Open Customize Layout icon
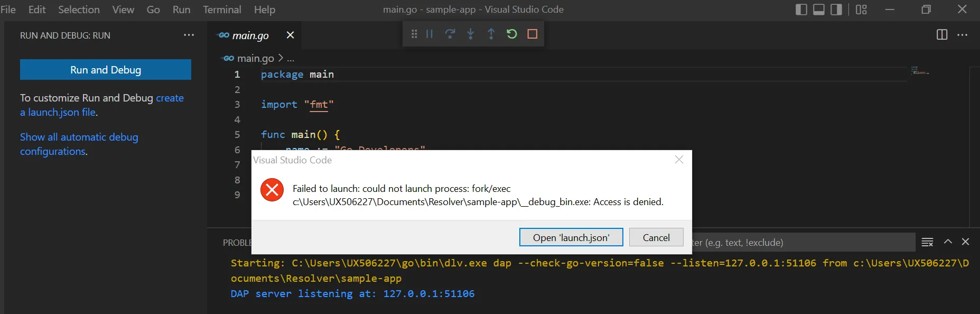The image size is (980, 314). coord(862,10)
